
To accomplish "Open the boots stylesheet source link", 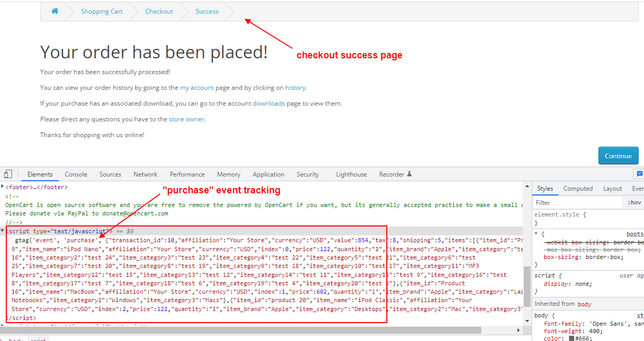I will click(635, 234).
